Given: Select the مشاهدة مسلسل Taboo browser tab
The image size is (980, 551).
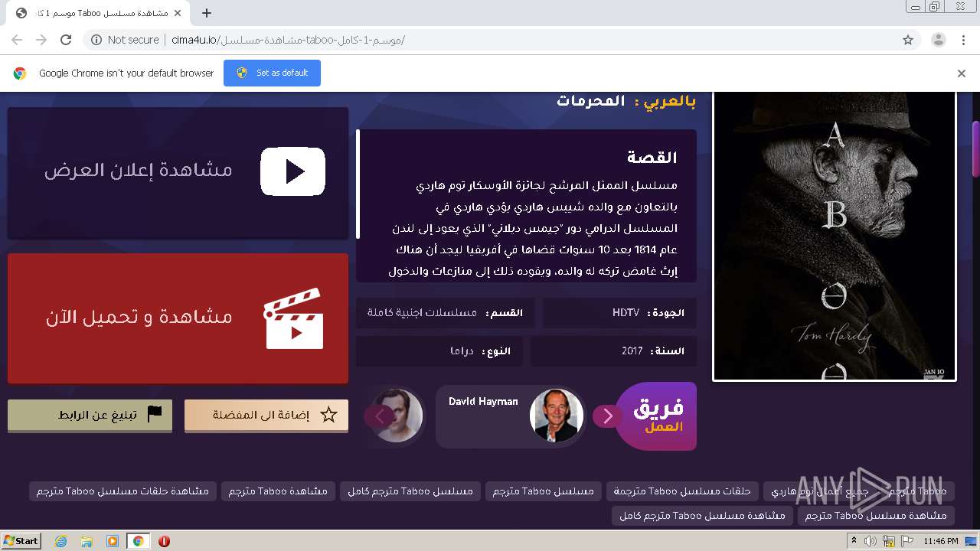Looking at the screenshot, I should [99, 13].
